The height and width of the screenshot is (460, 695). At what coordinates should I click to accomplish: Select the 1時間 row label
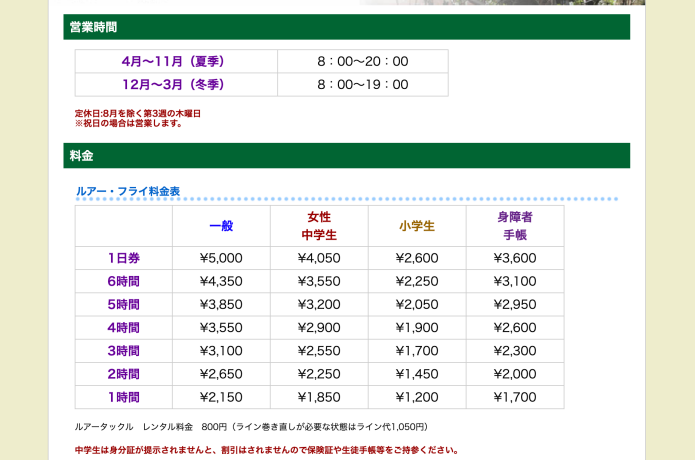(x=124, y=397)
